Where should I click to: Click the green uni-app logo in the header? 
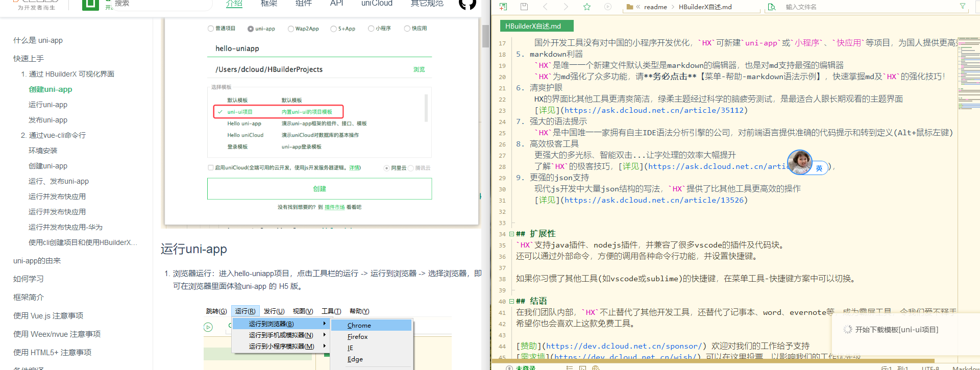pos(91,5)
